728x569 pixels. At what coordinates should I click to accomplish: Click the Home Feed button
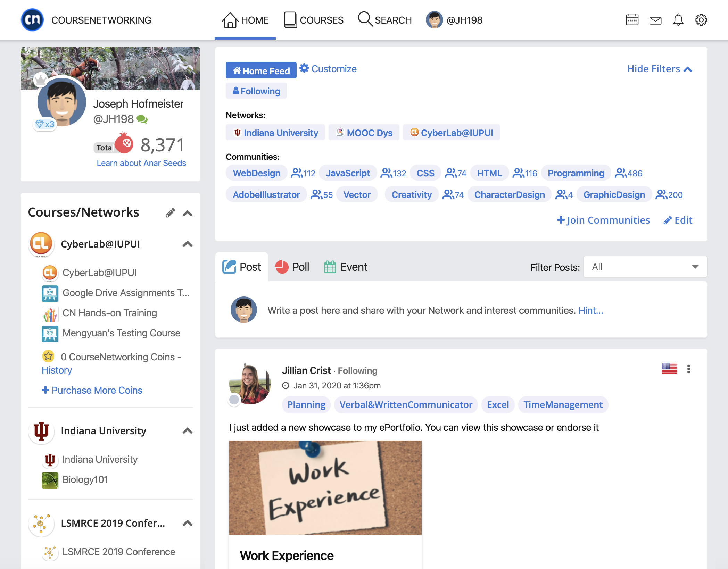[x=261, y=70]
